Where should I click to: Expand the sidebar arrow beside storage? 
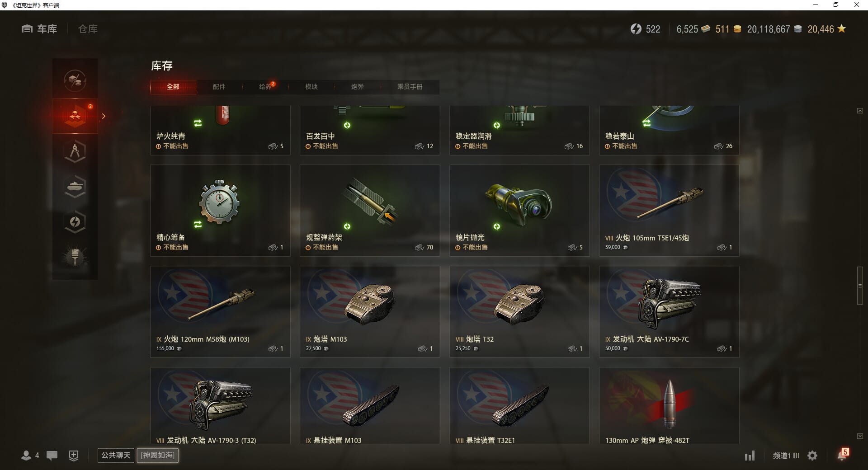104,116
